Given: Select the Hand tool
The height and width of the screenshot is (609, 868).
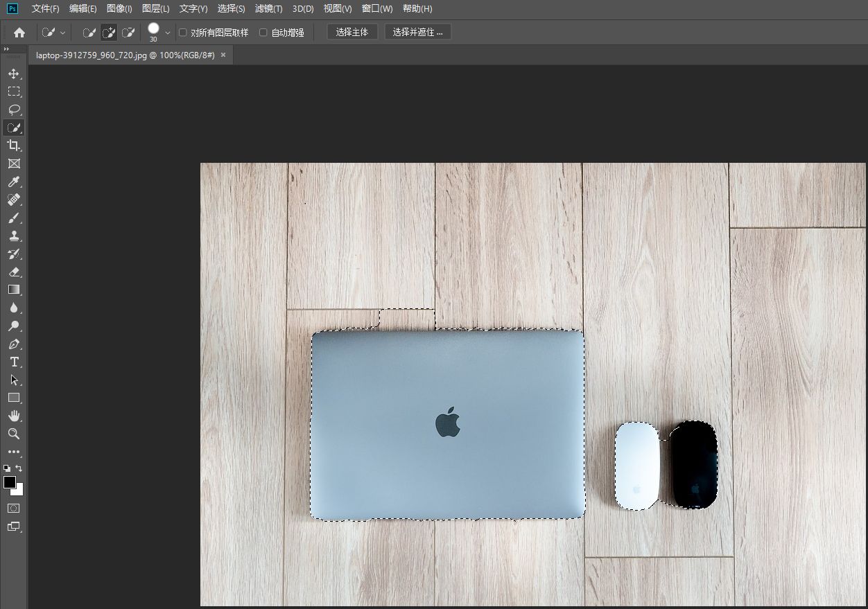Looking at the screenshot, I should [14, 416].
